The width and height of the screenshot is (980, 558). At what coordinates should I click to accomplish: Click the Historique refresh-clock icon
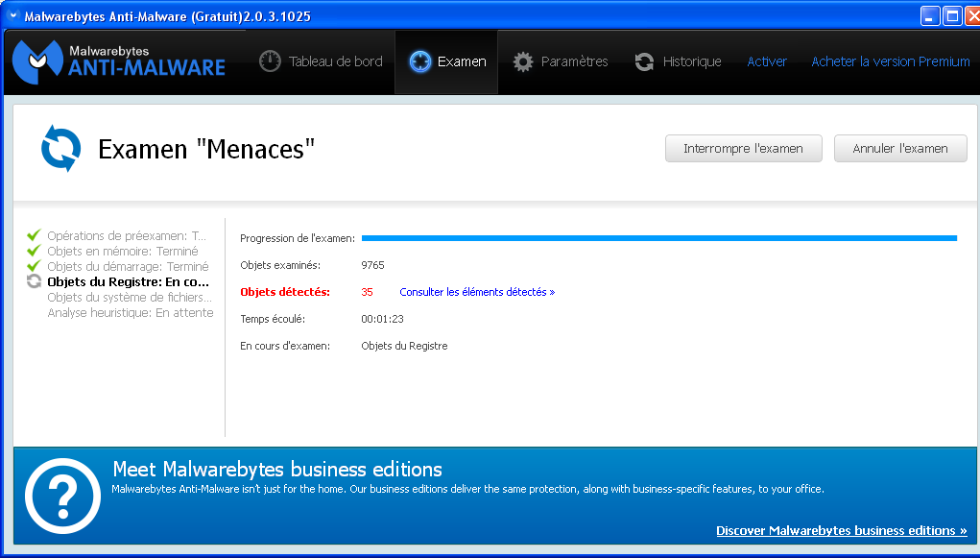[644, 61]
